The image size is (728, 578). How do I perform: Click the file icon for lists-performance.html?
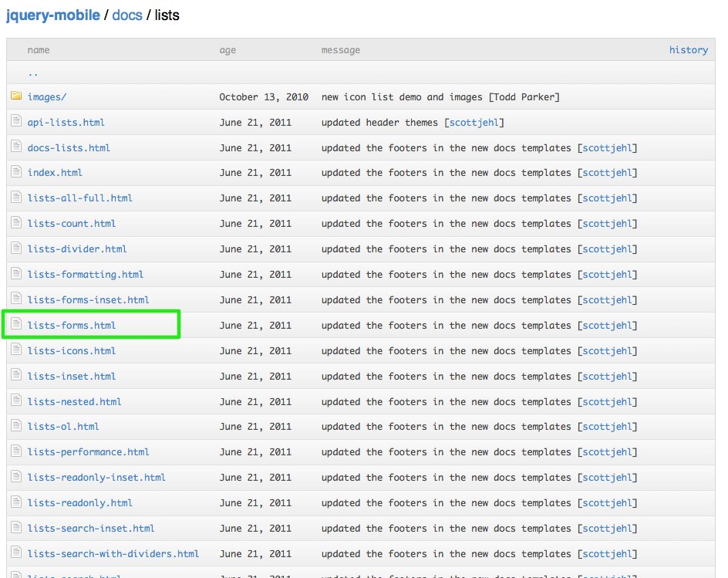click(x=16, y=451)
